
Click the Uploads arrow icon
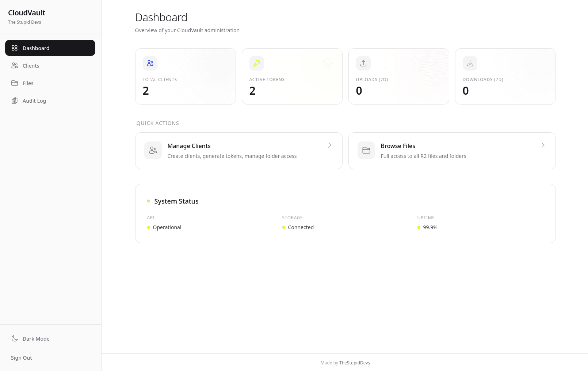click(x=363, y=63)
